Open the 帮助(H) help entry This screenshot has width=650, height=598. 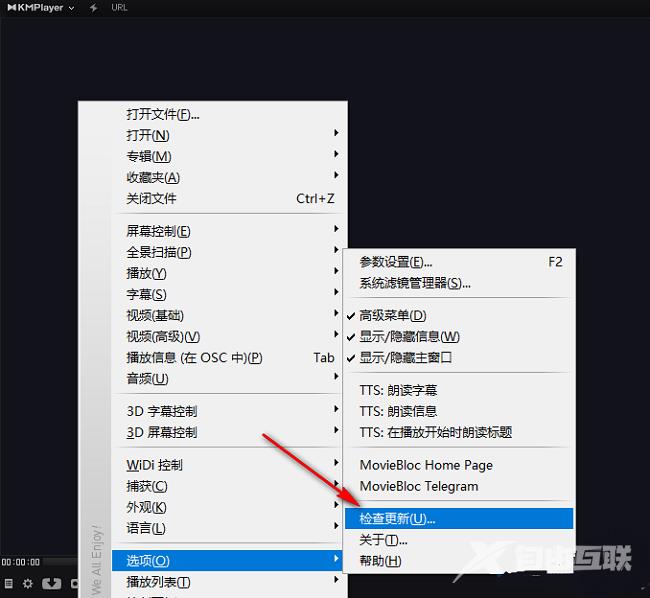459,561
